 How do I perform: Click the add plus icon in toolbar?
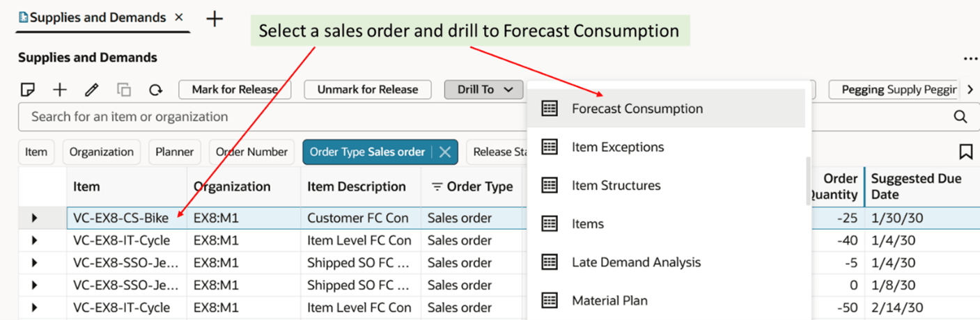(x=60, y=90)
